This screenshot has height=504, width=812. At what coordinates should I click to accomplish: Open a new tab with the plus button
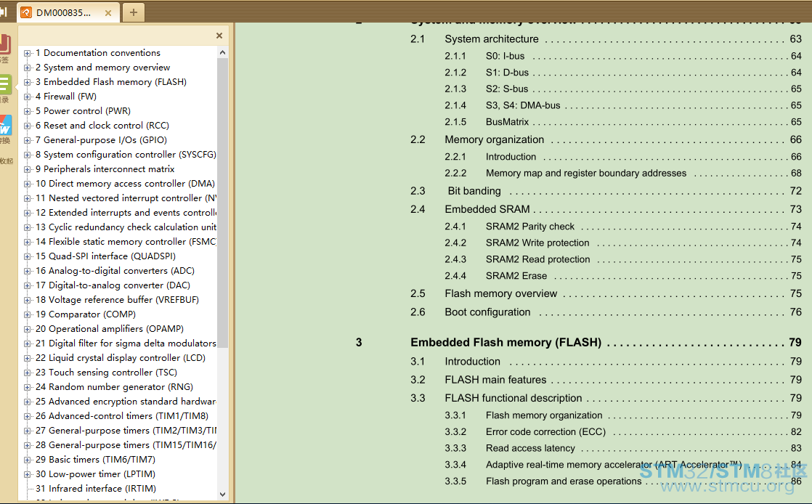click(x=134, y=12)
